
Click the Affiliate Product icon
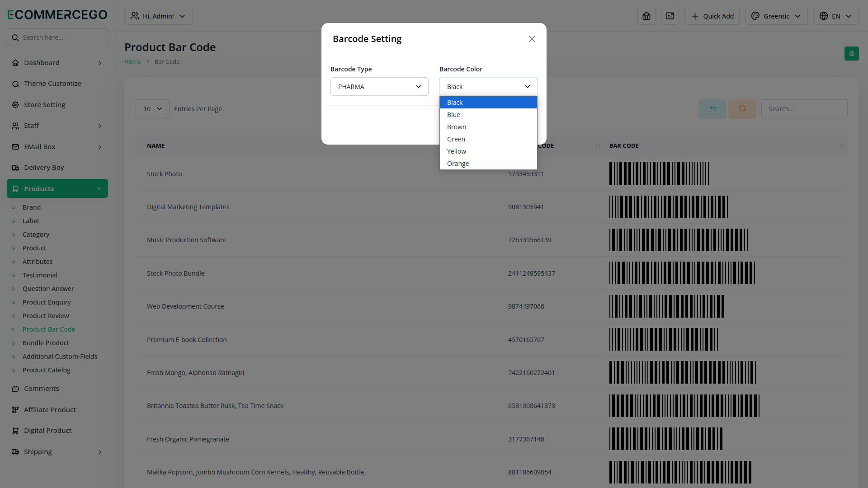click(15, 410)
